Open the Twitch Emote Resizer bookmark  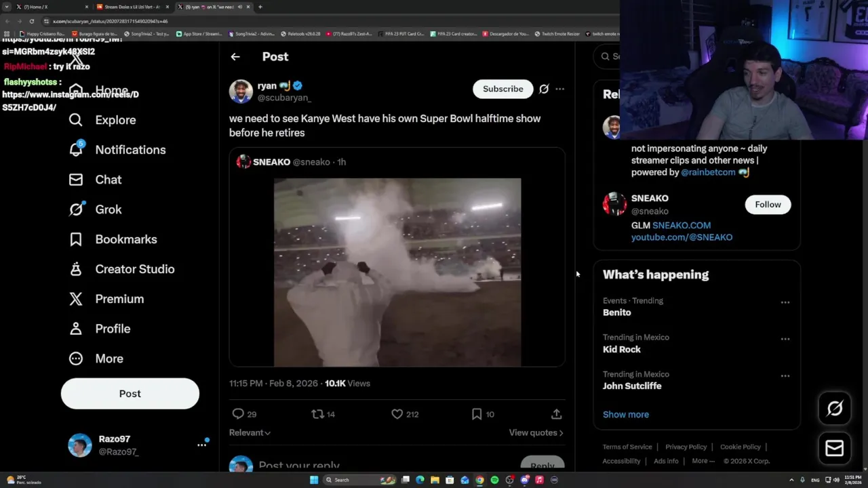point(557,33)
